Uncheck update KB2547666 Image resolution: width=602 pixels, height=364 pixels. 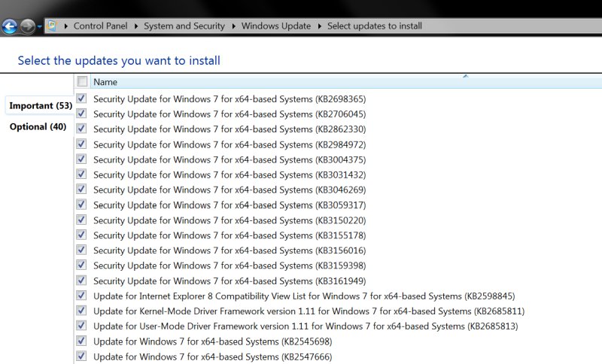[x=81, y=356]
